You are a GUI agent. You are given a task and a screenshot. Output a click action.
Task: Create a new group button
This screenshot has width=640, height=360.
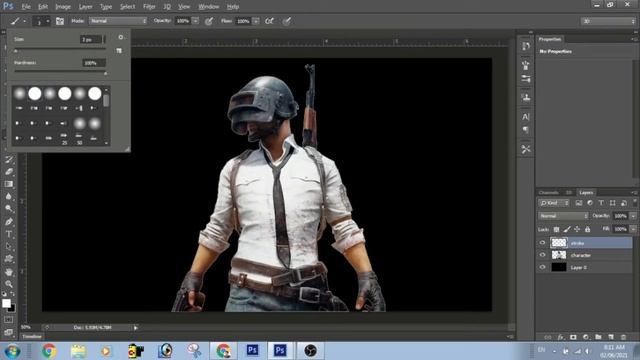point(598,337)
